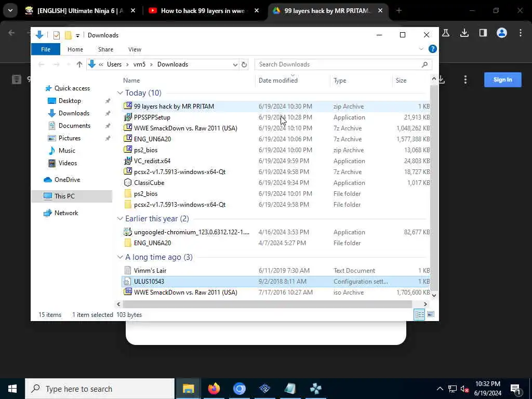Click the search magnifier in Search Downloads

tap(424, 64)
